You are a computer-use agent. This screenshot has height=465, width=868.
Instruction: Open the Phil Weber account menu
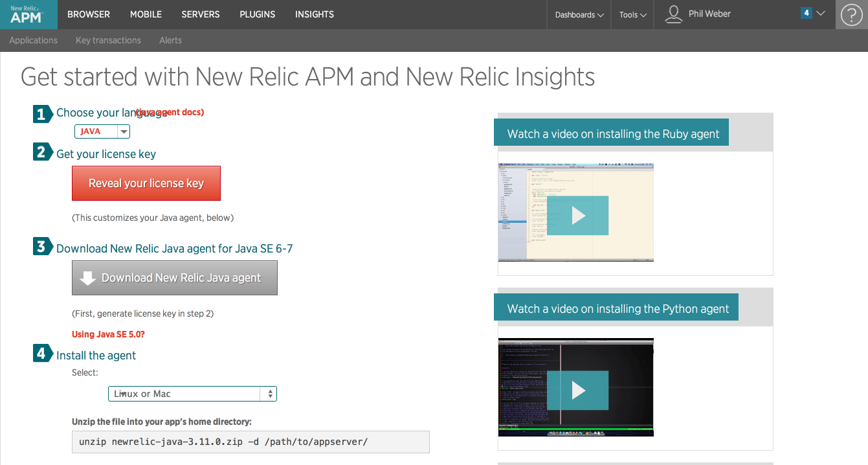click(x=709, y=14)
